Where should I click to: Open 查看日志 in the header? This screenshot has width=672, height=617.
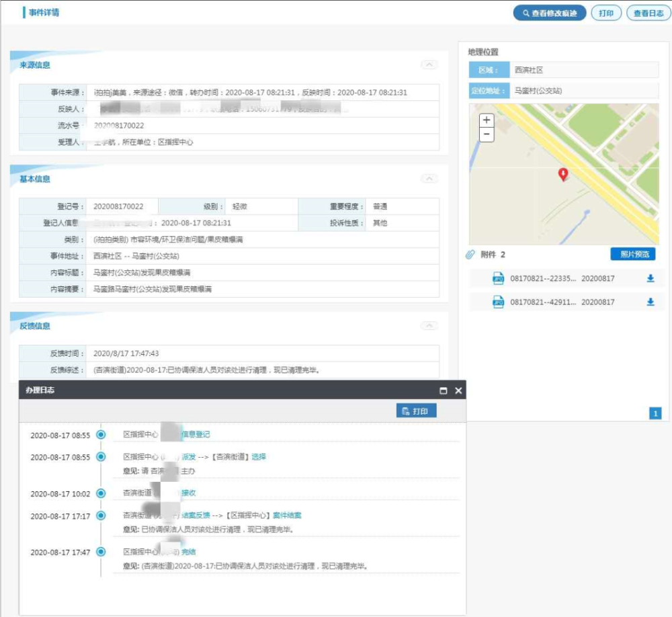[648, 13]
